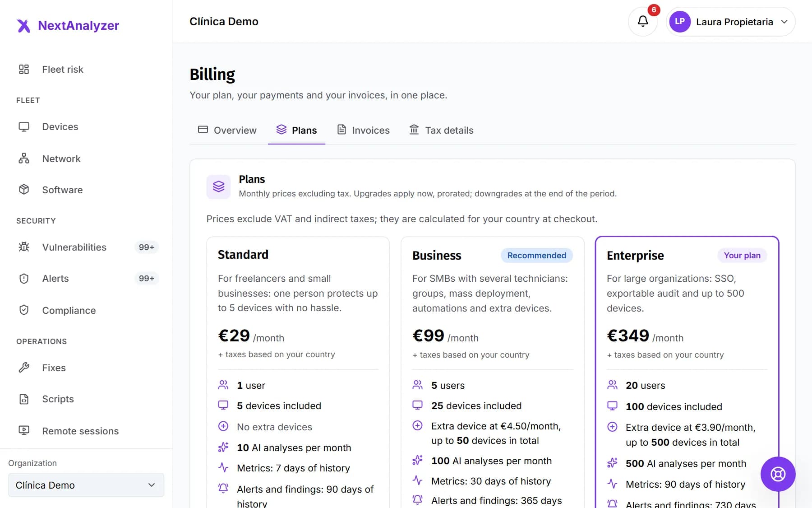Click the Fleet risk dashboard icon

(x=24, y=69)
